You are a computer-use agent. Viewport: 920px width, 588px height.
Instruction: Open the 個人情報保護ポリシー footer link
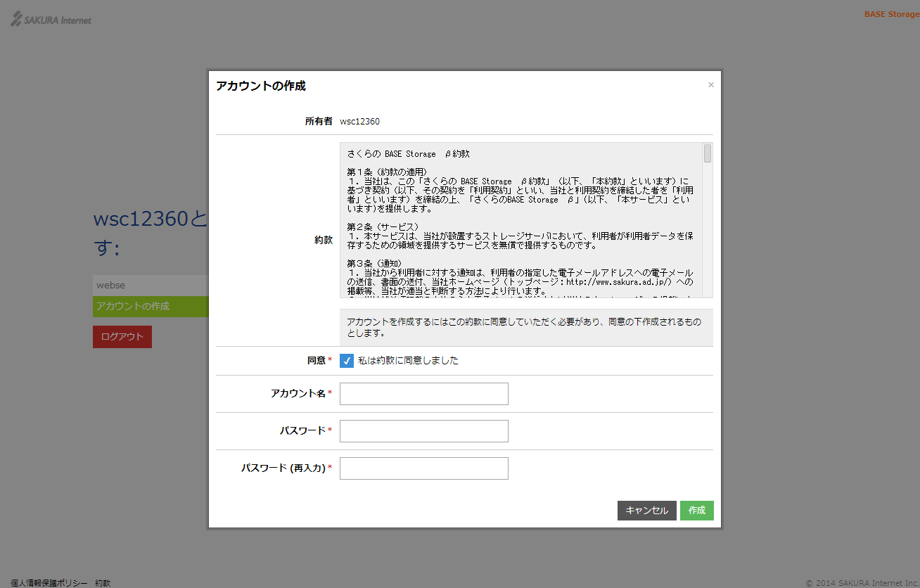[49, 583]
